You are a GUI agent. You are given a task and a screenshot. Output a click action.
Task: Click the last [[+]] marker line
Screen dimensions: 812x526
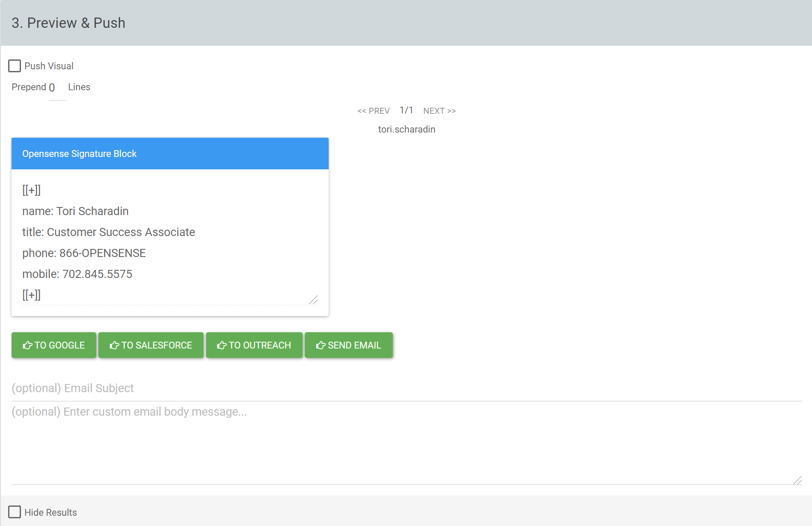point(31,295)
